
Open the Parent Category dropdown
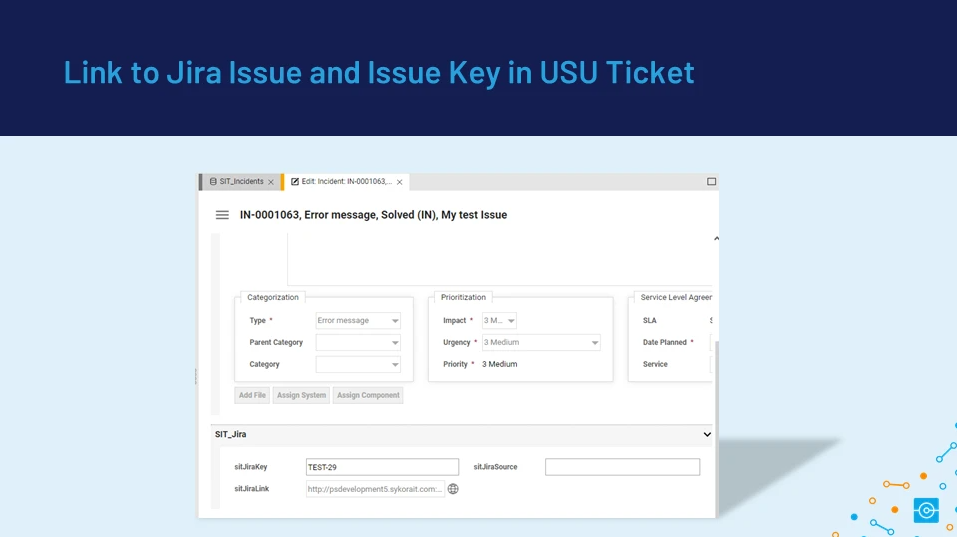click(x=395, y=343)
